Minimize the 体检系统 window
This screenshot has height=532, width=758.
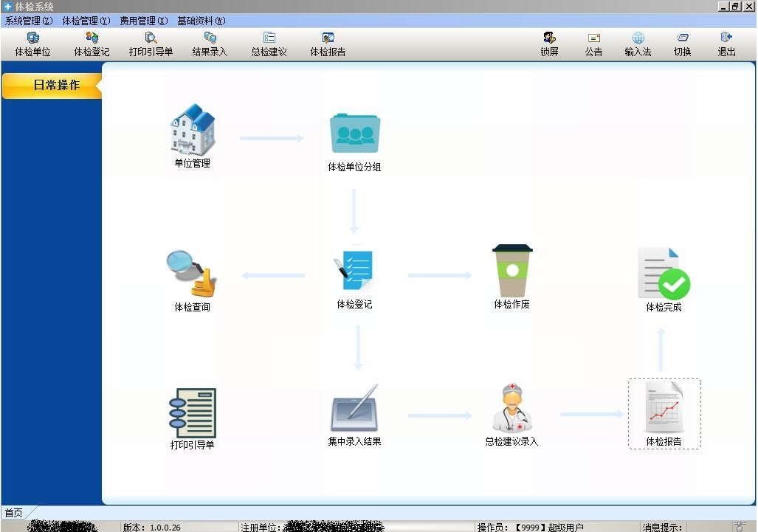[x=723, y=7]
